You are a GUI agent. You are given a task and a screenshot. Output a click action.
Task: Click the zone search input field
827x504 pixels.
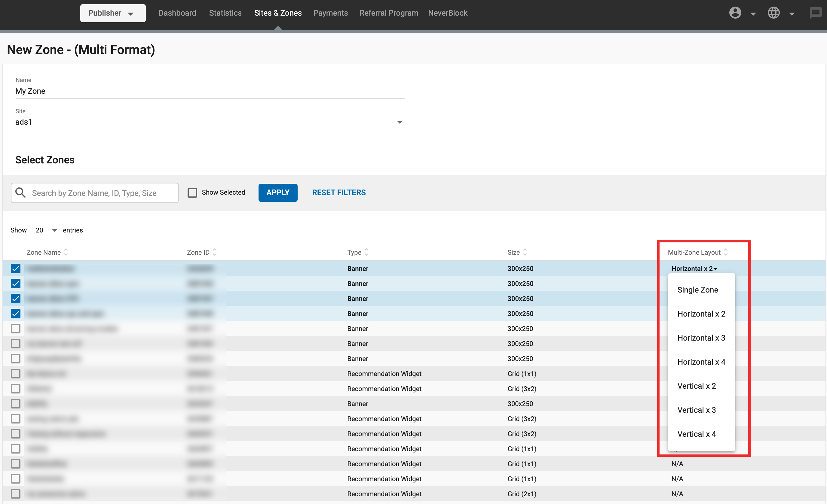click(x=101, y=193)
